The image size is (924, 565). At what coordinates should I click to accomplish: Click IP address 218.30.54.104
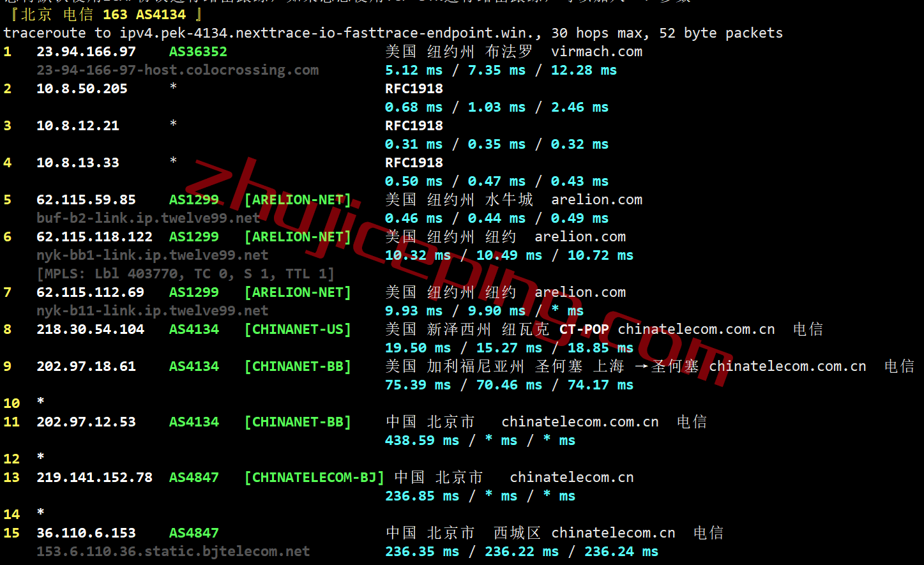pyautogui.click(x=90, y=329)
